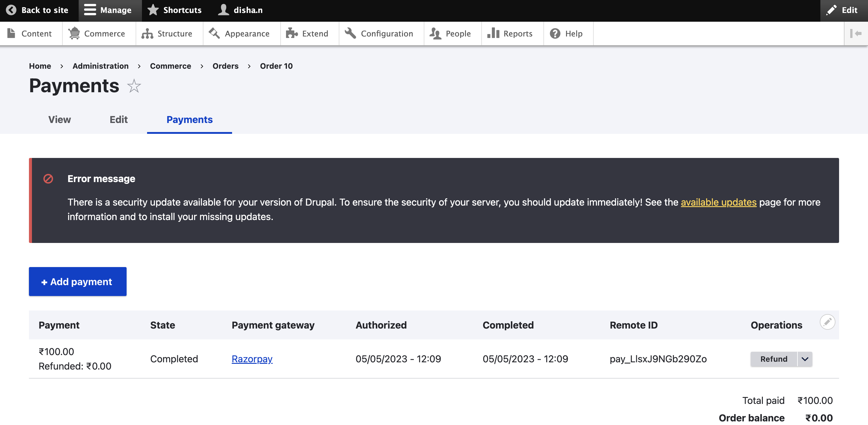Open contextual links pencil for payments table
The width and height of the screenshot is (868, 425).
pyautogui.click(x=827, y=322)
